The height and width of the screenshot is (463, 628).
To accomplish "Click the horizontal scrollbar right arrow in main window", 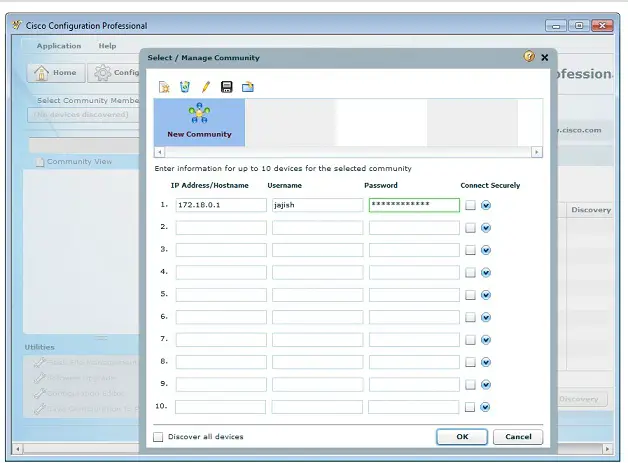I will [x=608, y=449].
